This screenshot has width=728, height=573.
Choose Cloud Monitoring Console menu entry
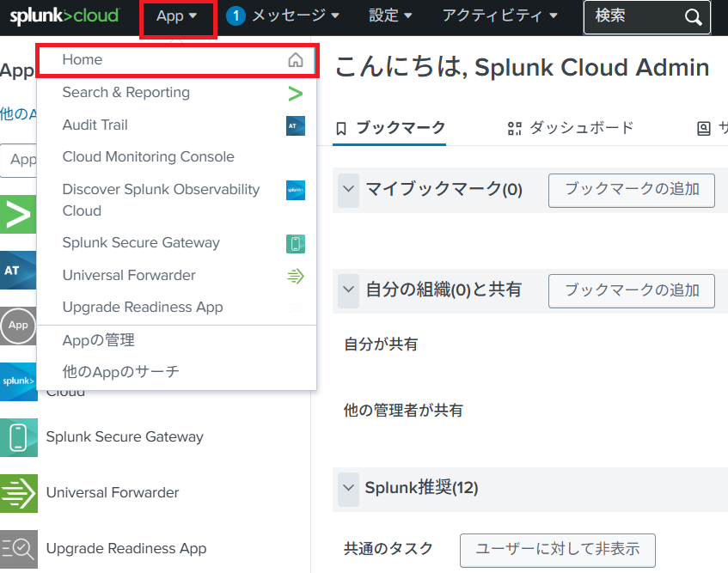tap(148, 157)
